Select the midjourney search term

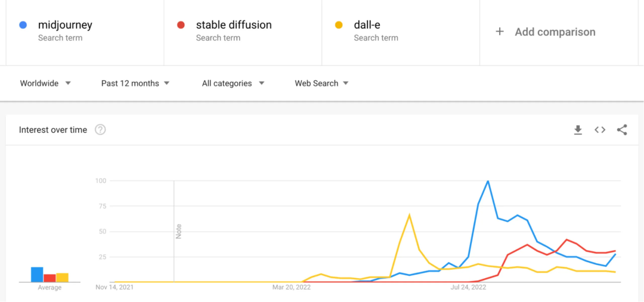[x=65, y=25]
